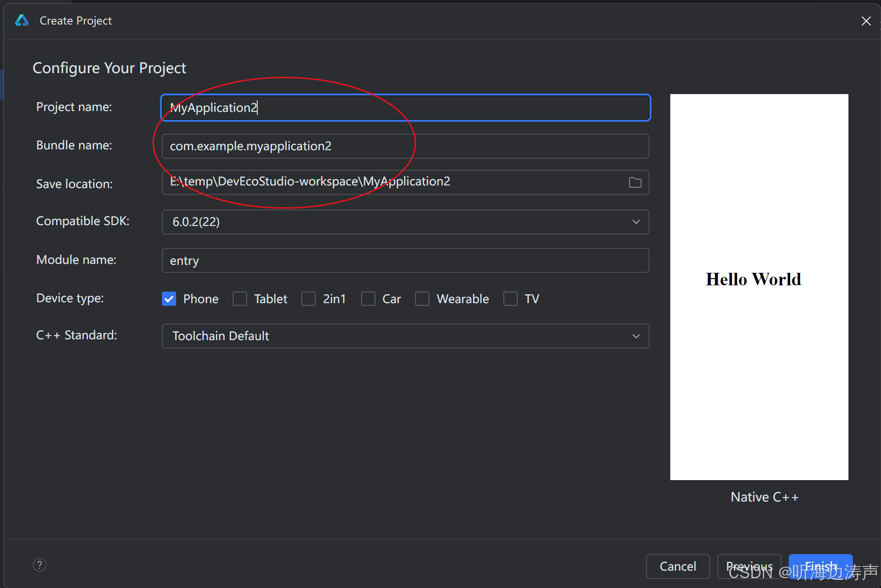Enable the Wearable device type checkbox
The height and width of the screenshot is (588, 881).
422,299
